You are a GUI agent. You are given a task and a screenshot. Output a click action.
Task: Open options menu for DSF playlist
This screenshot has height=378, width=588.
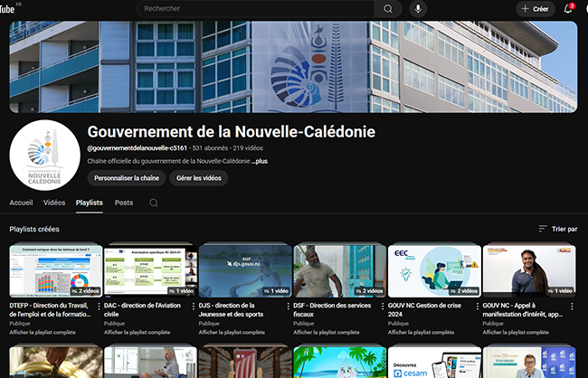[383, 307]
